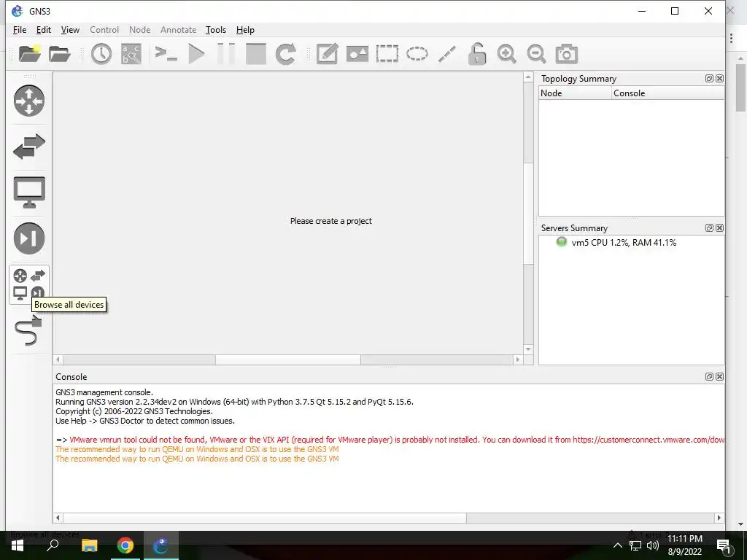Open the Windows Start menu
The height and width of the screenshot is (560, 747).
click(18, 545)
